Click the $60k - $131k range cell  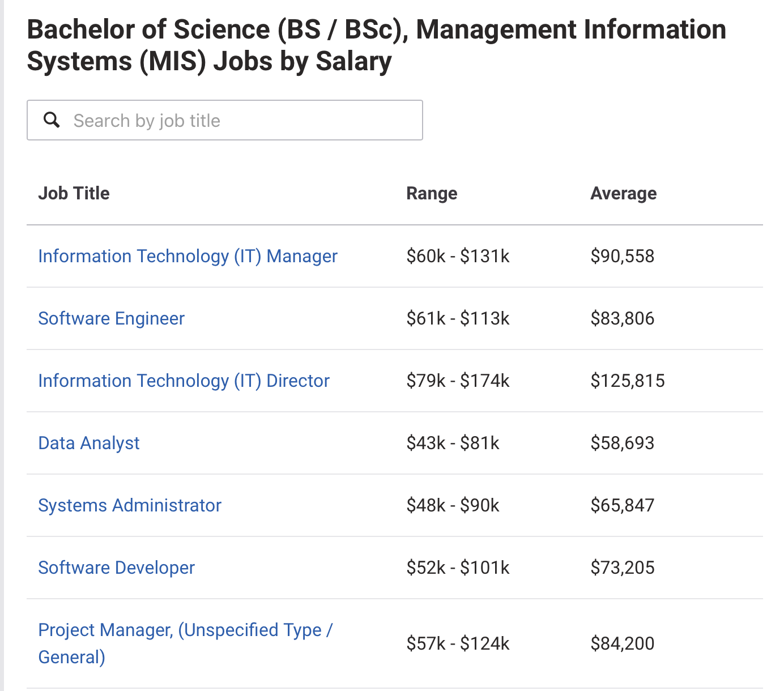point(458,256)
